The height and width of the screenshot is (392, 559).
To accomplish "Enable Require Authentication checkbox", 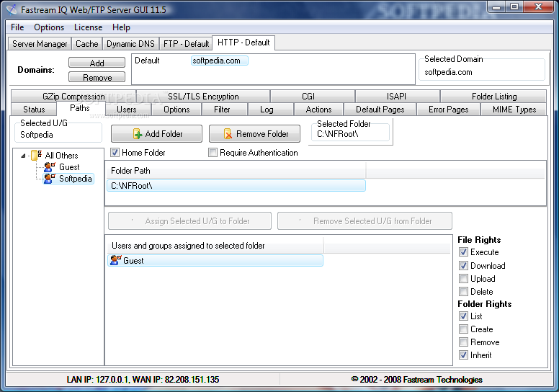I will [x=213, y=153].
